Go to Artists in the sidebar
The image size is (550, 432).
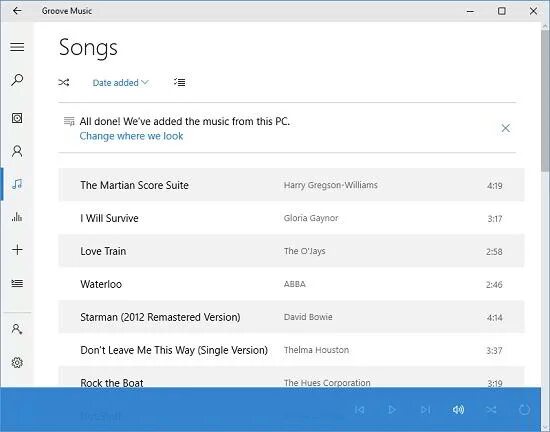tap(17, 151)
